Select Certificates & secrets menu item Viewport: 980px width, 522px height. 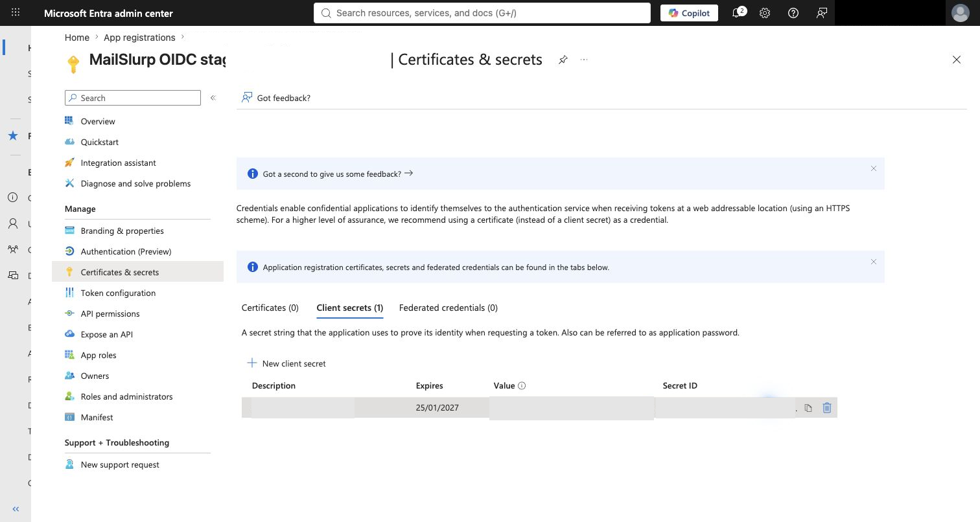pos(137,272)
